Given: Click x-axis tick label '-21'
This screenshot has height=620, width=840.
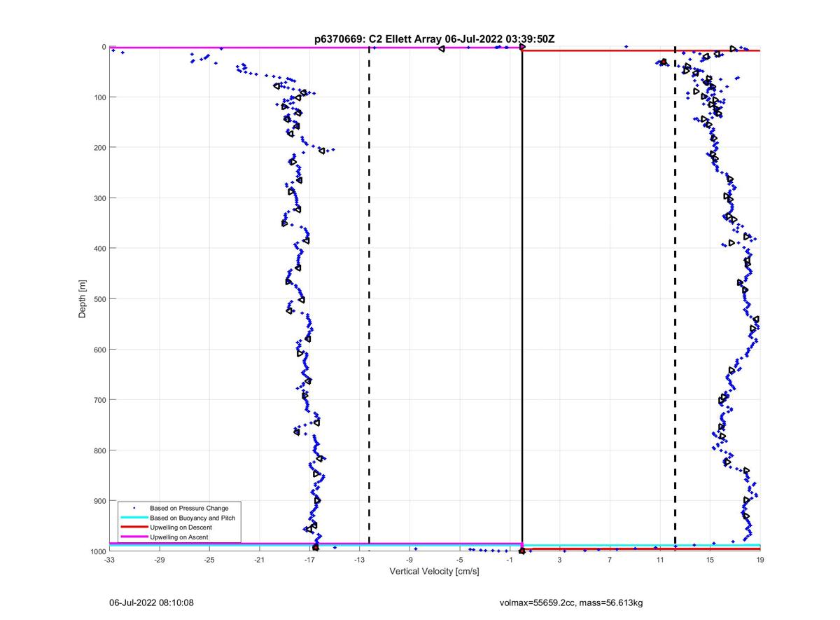Looking at the screenshot, I should coord(260,560).
